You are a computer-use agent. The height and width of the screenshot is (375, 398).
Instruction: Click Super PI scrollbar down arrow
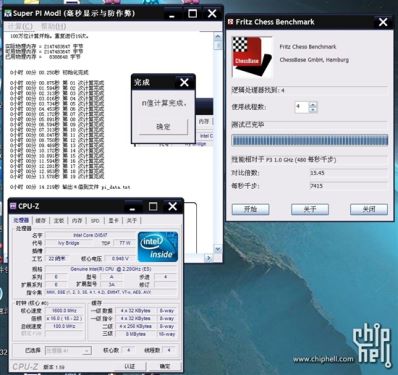(x=218, y=249)
